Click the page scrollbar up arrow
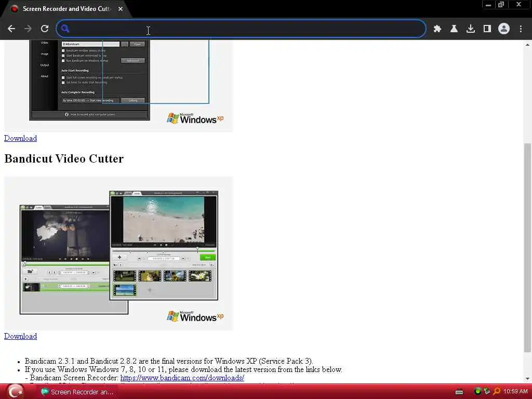Viewport: 532px width, 399px height. click(527, 45)
